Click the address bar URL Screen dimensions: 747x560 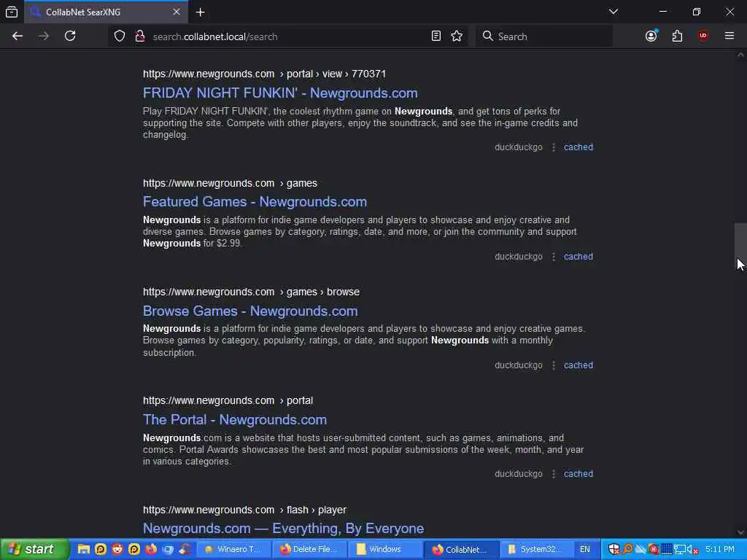(x=215, y=36)
